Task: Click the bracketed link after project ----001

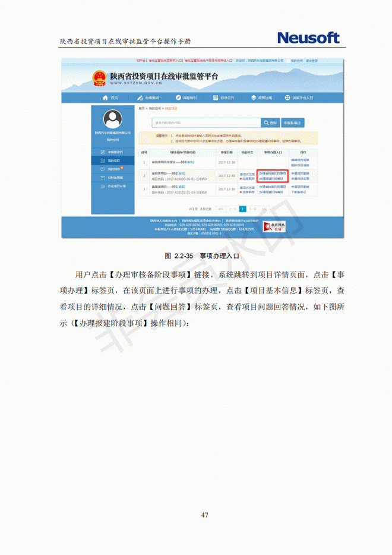Action: click(182, 187)
